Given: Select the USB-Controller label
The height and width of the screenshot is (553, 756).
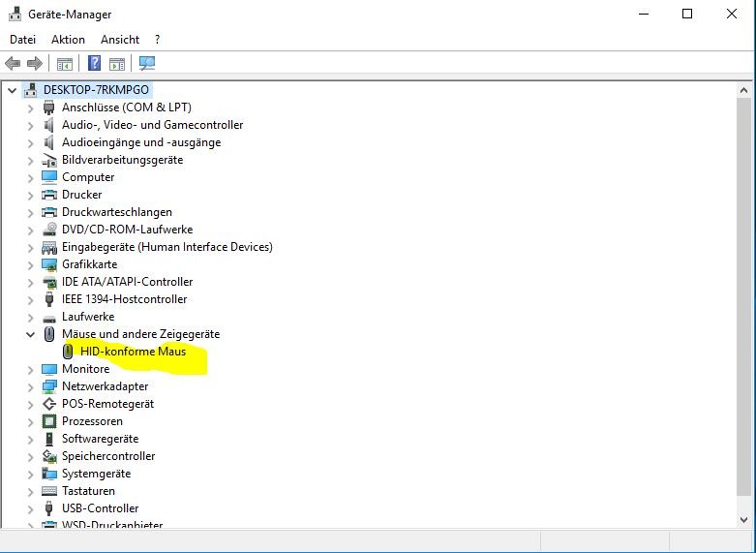Looking at the screenshot, I should point(101,508).
